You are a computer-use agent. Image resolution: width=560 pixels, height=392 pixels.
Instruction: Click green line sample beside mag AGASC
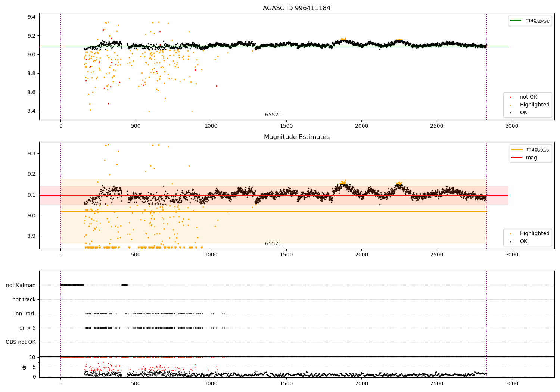(516, 21)
